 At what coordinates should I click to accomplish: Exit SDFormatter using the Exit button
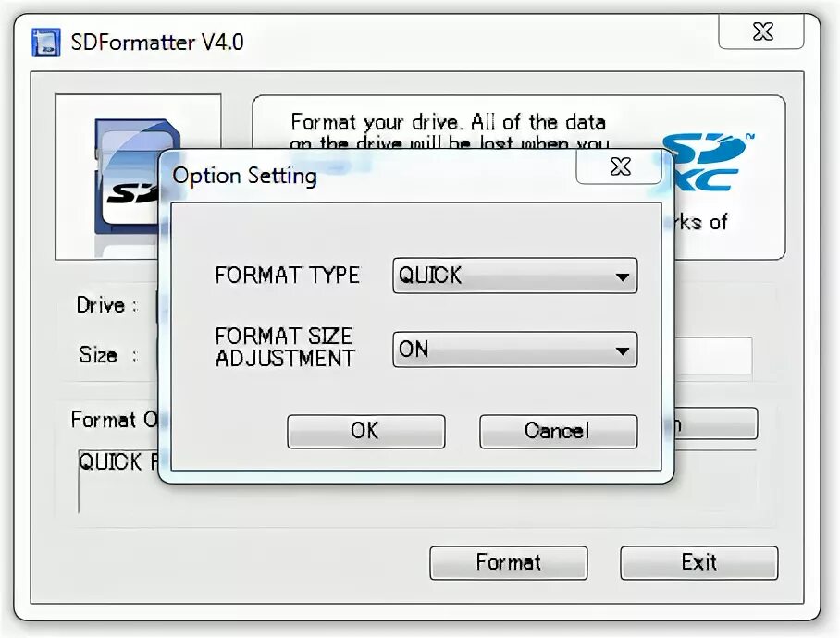click(x=699, y=563)
